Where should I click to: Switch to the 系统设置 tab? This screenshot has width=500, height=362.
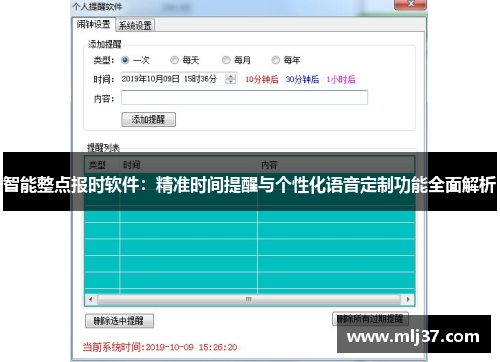pos(135,25)
